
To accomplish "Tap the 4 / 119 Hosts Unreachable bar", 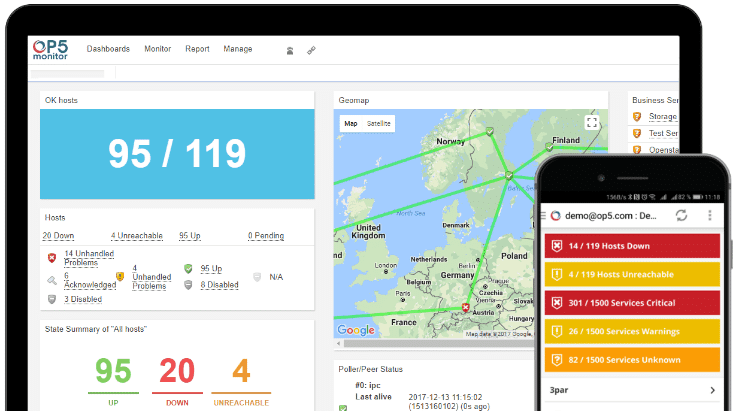I will (632, 275).
